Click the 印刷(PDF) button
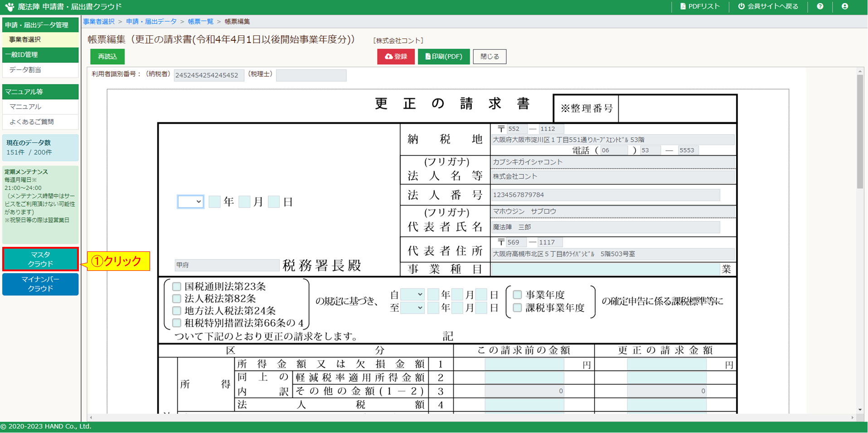 [x=444, y=57]
